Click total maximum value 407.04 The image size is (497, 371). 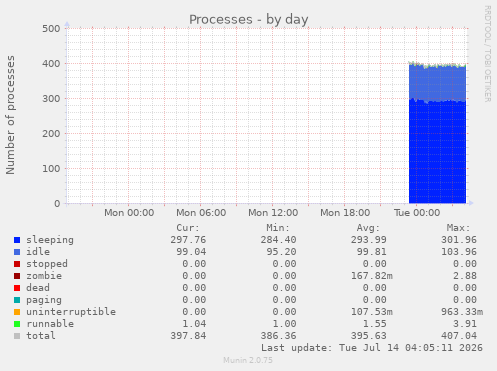point(459,336)
